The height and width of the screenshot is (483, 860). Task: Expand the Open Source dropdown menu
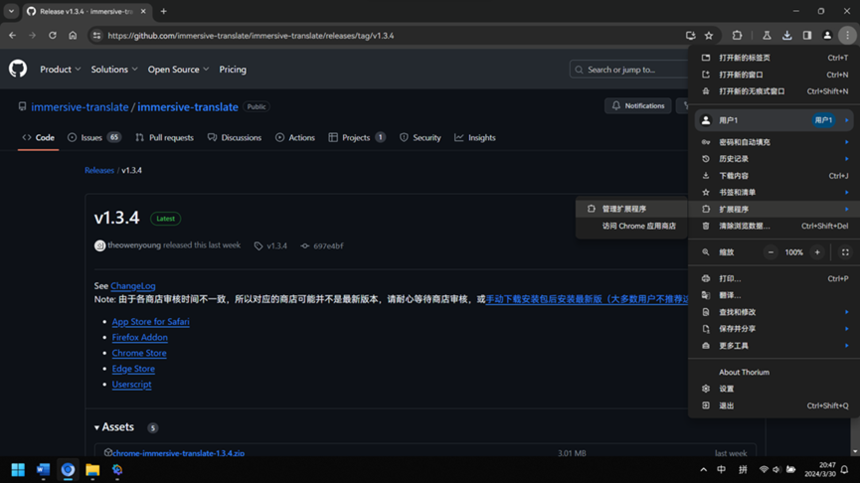coord(178,70)
